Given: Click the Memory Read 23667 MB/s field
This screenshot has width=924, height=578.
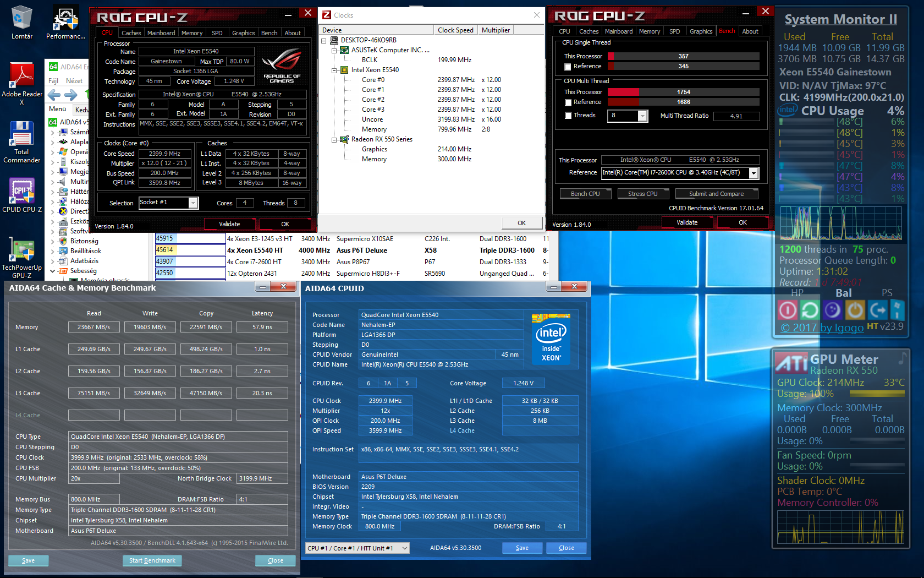Looking at the screenshot, I should (94, 327).
